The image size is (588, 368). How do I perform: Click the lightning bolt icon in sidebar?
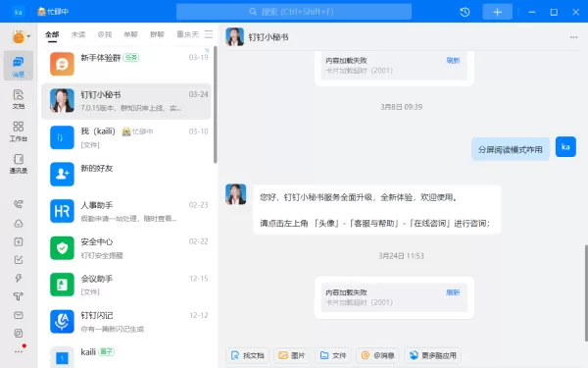tap(19, 278)
